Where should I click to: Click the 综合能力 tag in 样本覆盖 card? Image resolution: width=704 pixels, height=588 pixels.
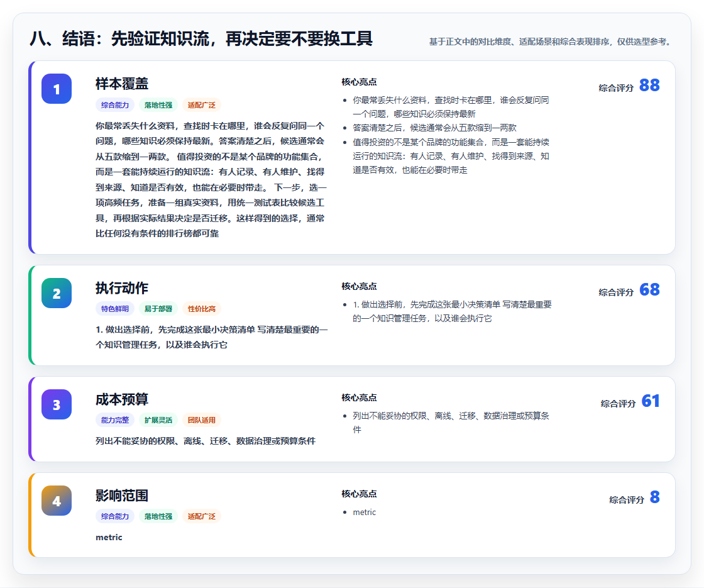tap(115, 105)
